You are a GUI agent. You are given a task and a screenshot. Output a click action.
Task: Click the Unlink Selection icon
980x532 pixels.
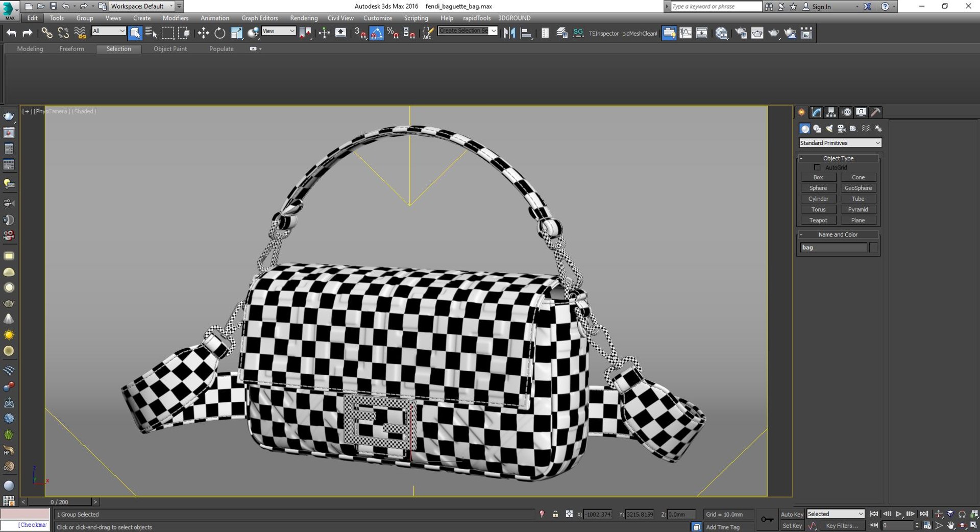[x=63, y=33]
